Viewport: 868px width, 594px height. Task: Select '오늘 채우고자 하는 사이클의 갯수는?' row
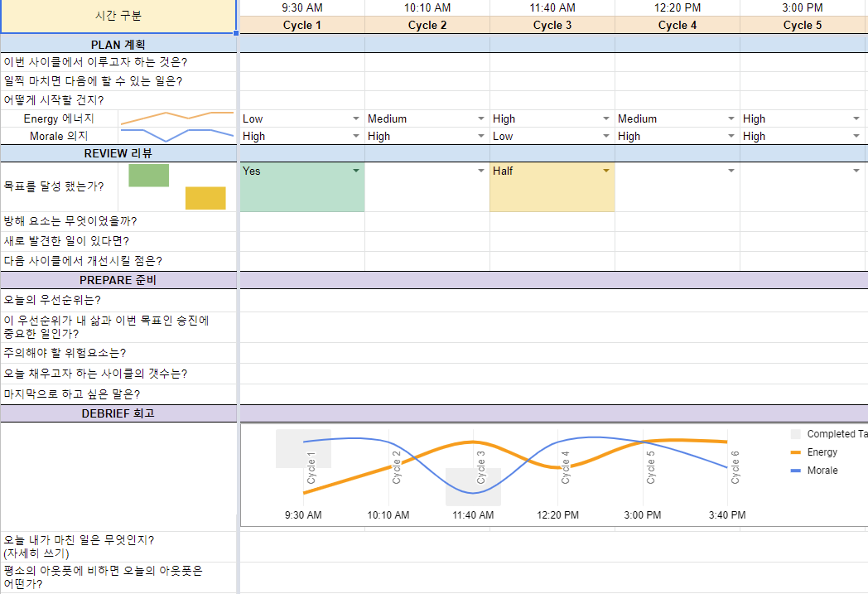coord(118,374)
